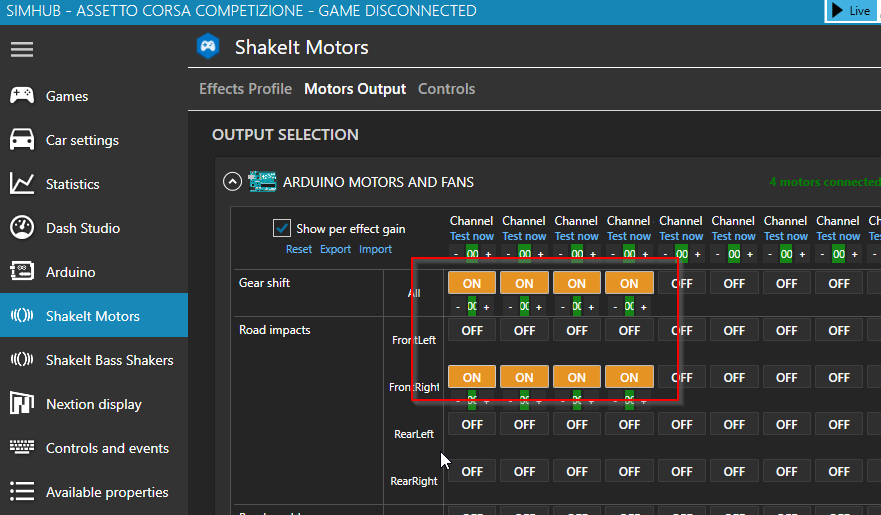Open Dash Studio via the gauge icon
The width and height of the screenshot is (881, 515).
click(22, 228)
